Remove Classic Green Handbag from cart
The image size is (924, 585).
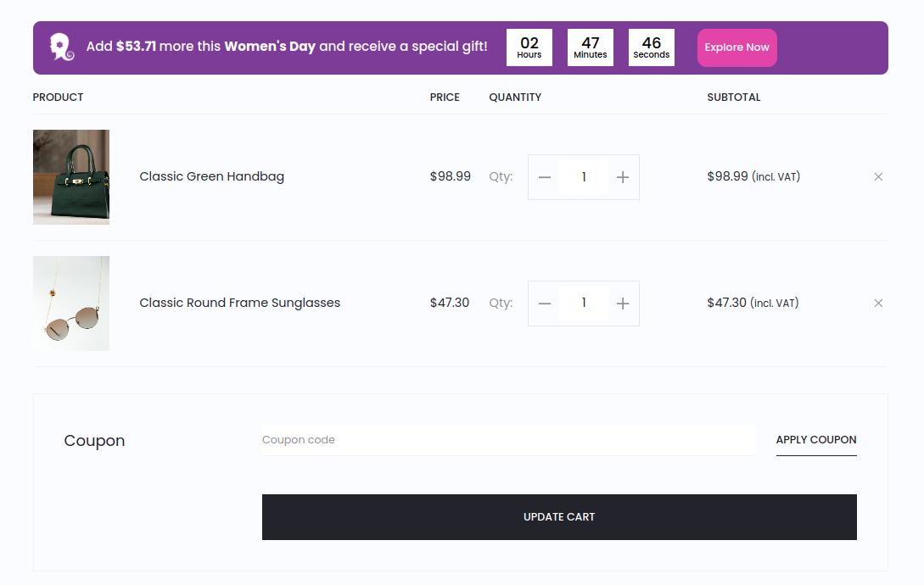point(878,177)
